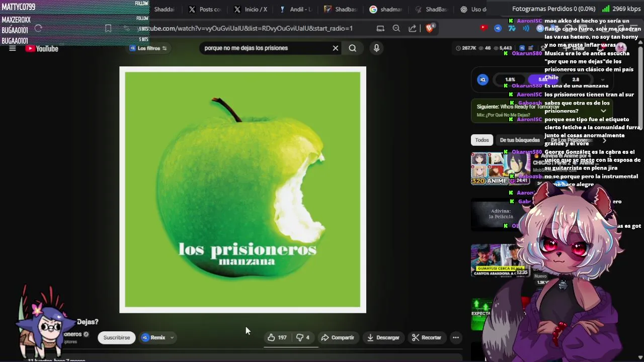Click the 5,443 views counter
The image size is (644, 362).
coord(502,48)
